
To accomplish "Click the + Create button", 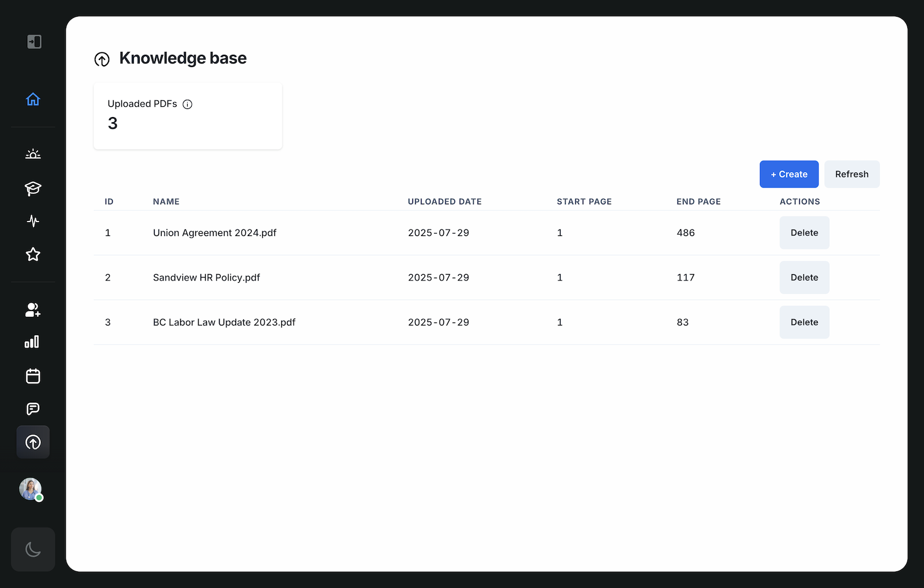I will pos(789,174).
